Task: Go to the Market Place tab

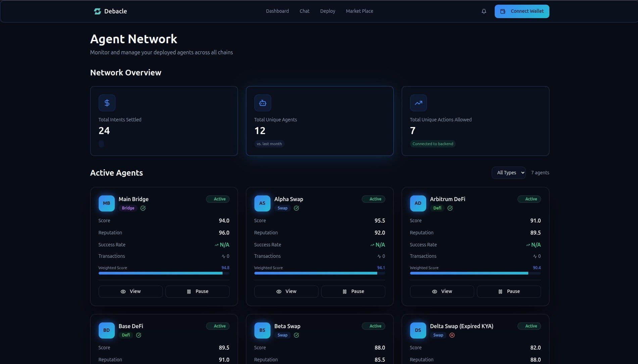Action: coord(359,11)
